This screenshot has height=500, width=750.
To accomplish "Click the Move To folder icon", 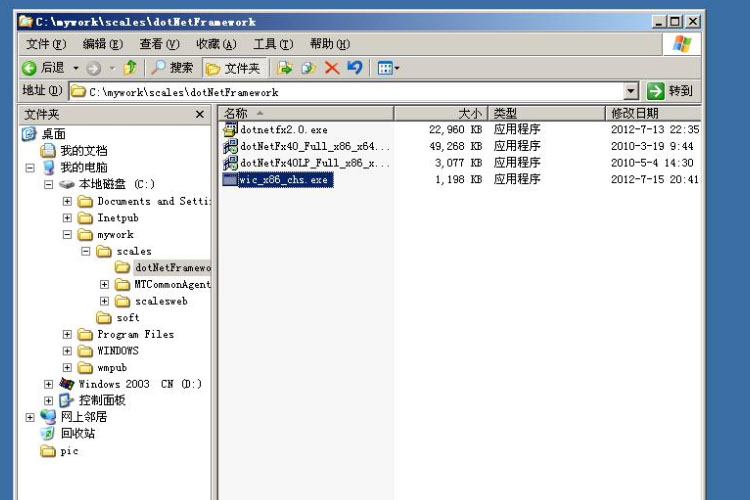I will point(285,68).
